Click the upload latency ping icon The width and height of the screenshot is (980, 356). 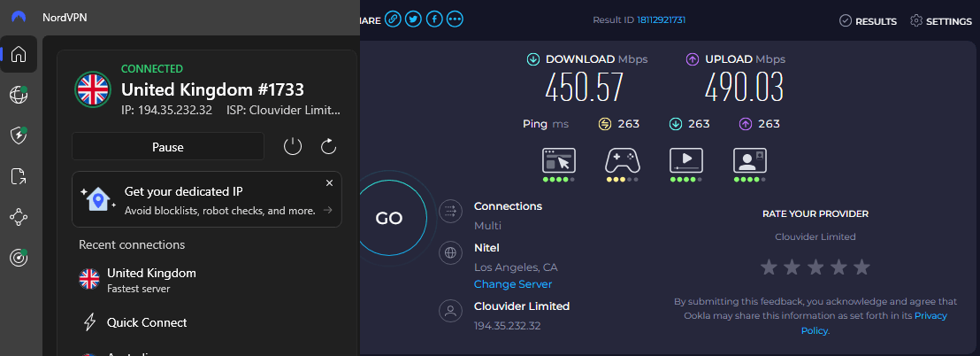[745, 124]
